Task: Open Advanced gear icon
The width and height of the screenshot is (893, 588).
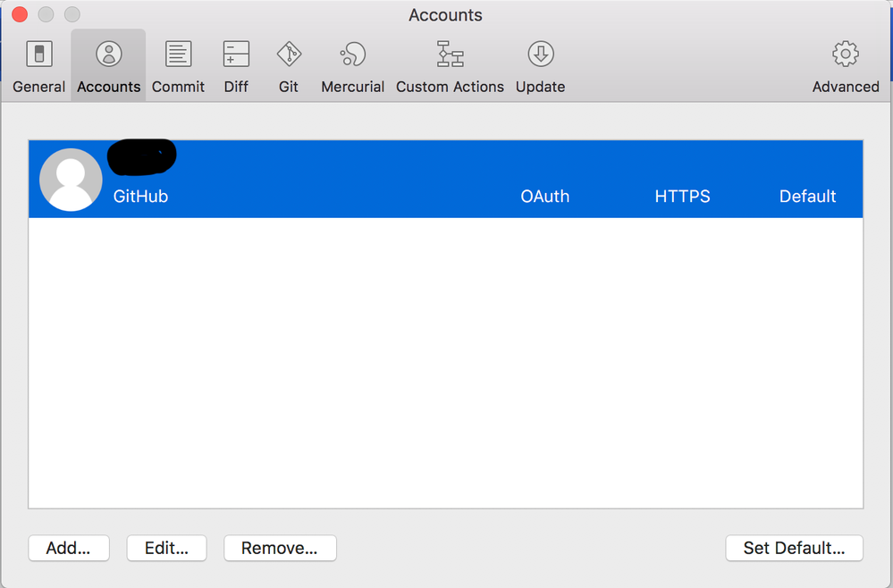Action: coord(845,55)
